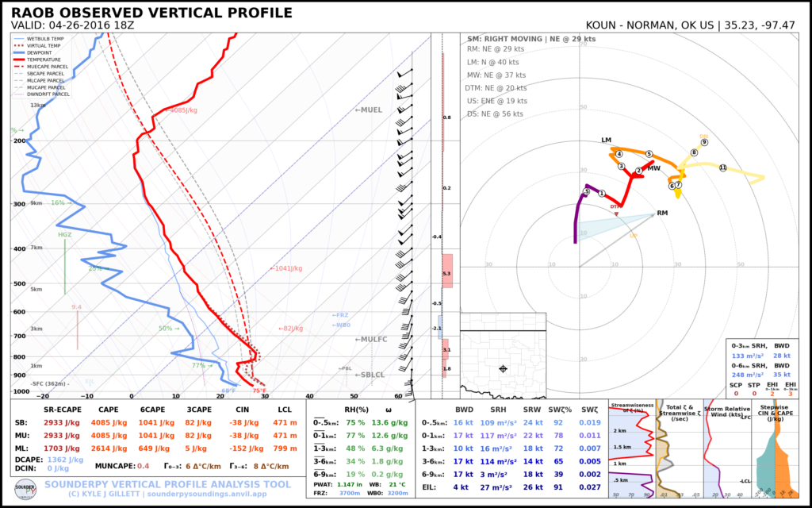This screenshot has height=508, width=812.
Task: Click the SounderPy circular logo
Action: [x=26, y=490]
